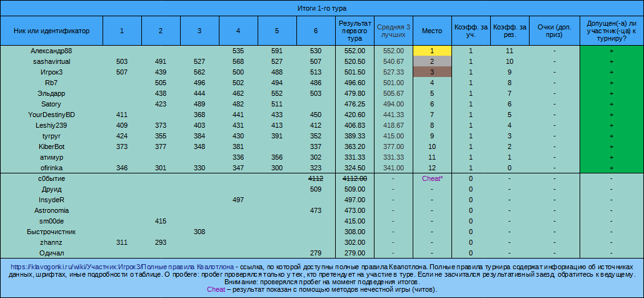Click the result '496.60' of Rb7
Viewport: 644px width, 298px height.
354,83
